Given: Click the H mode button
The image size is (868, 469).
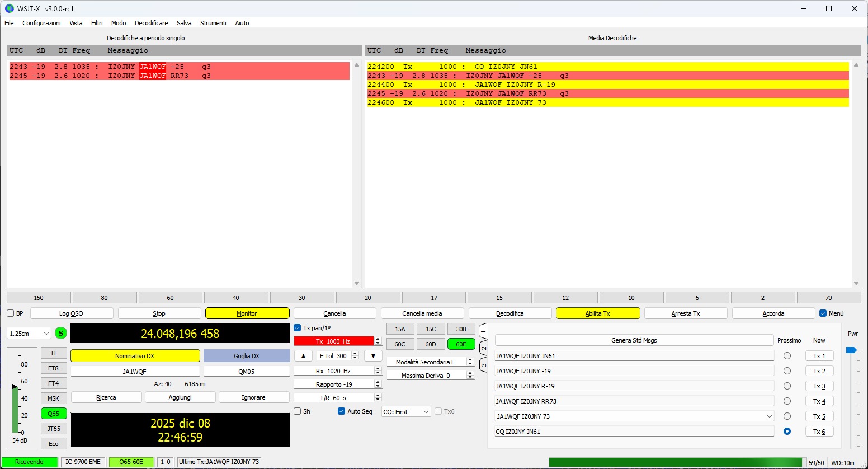Looking at the screenshot, I should click(53, 353).
